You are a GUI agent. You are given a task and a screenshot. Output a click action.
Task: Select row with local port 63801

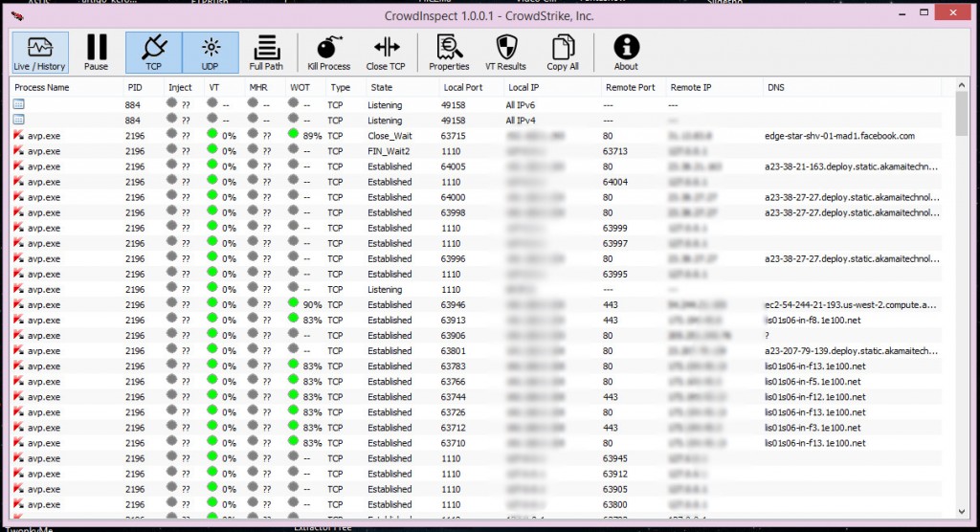click(x=477, y=351)
